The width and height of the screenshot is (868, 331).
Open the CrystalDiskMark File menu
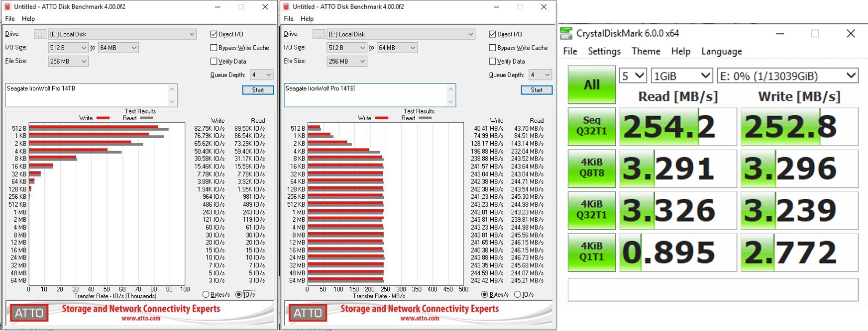click(570, 51)
